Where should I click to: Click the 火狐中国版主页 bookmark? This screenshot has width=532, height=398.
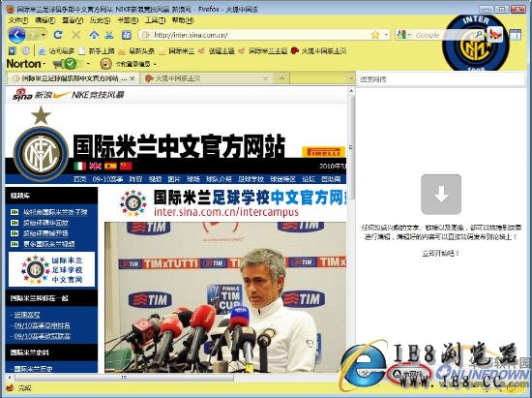319,51
